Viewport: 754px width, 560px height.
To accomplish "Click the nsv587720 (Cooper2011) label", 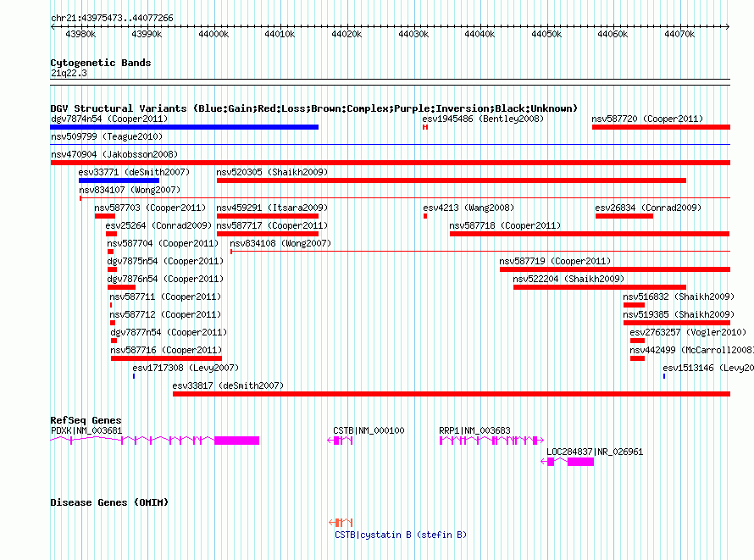I will [647, 119].
